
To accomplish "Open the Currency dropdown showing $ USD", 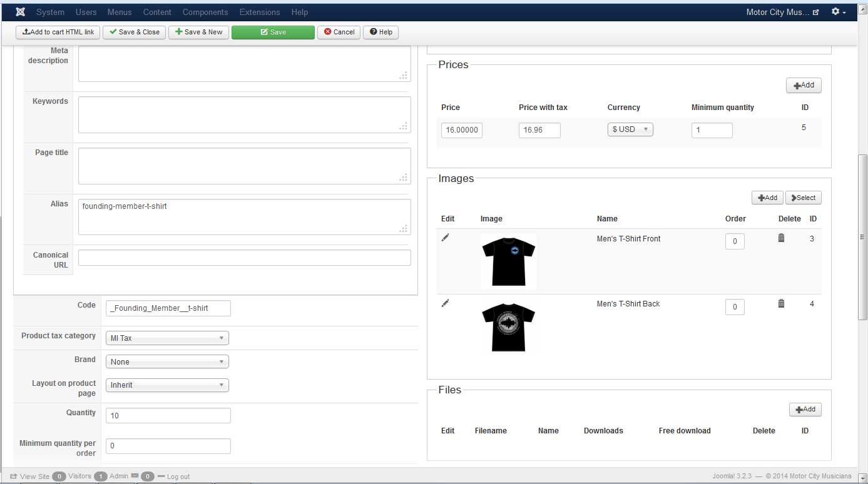I will pyautogui.click(x=630, y=129).
